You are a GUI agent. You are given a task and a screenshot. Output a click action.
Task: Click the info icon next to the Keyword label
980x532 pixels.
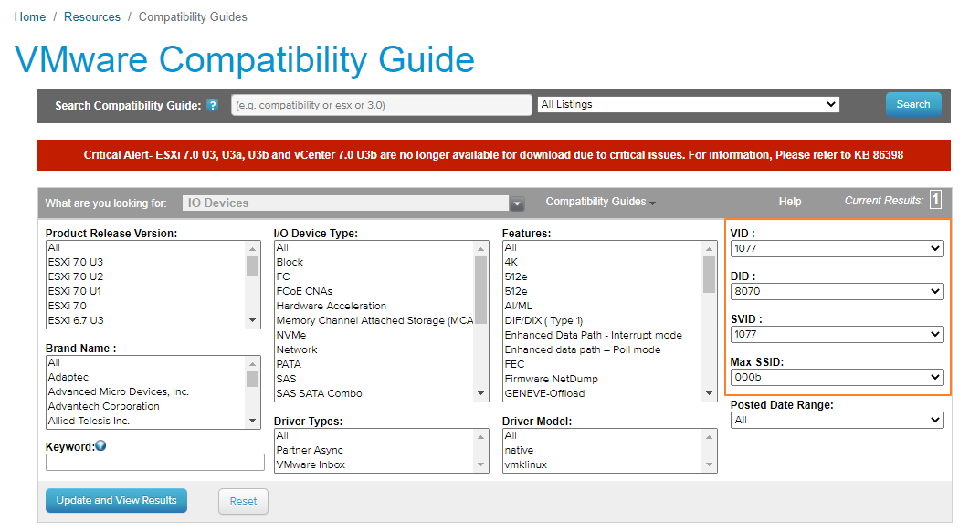click(99, 444)
